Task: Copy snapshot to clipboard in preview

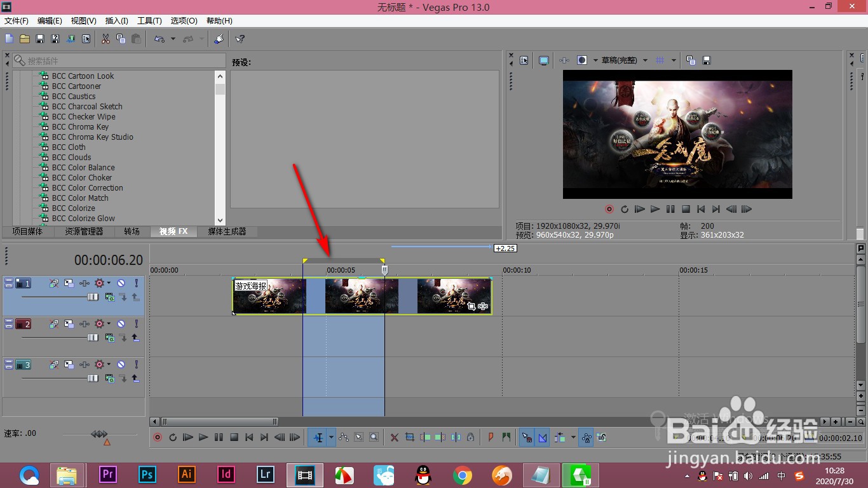Action: pos(691,60)
